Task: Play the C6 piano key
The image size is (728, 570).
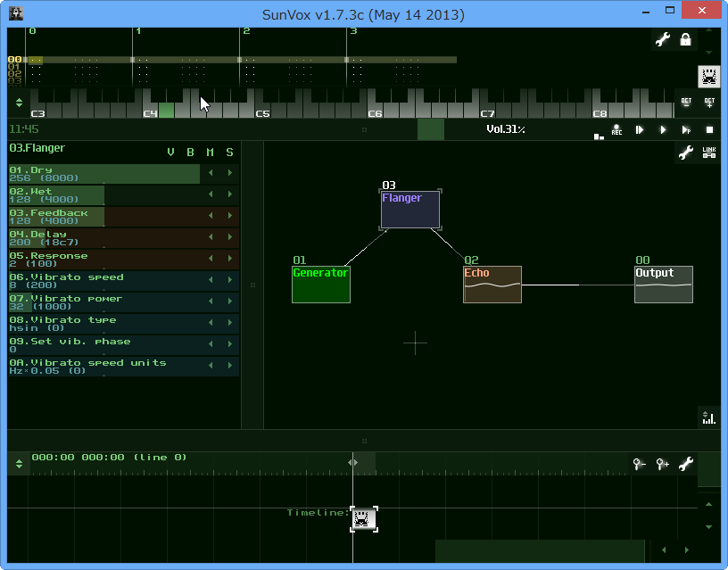Action: coord(375,111)
